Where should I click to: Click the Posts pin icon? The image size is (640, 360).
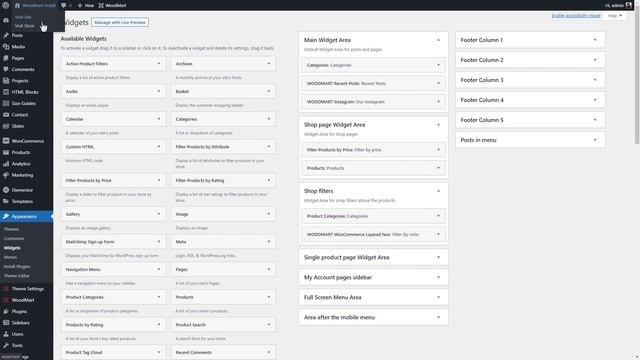6,36
